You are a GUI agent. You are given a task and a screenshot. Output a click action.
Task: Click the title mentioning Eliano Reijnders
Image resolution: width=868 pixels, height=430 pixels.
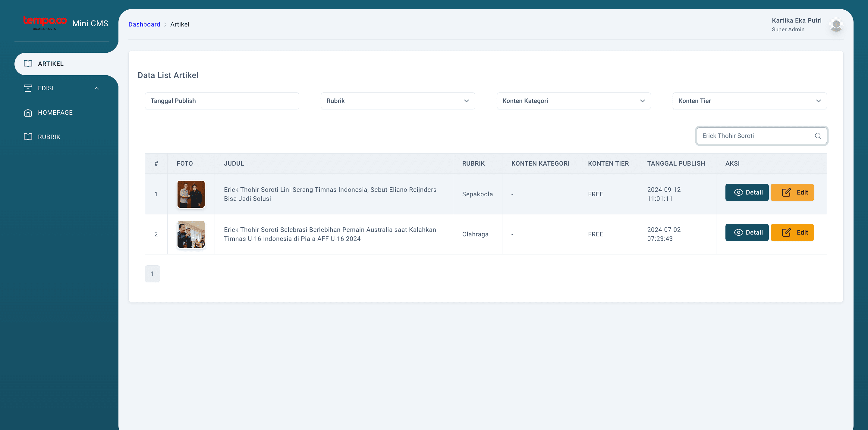[x=330, y=194]
